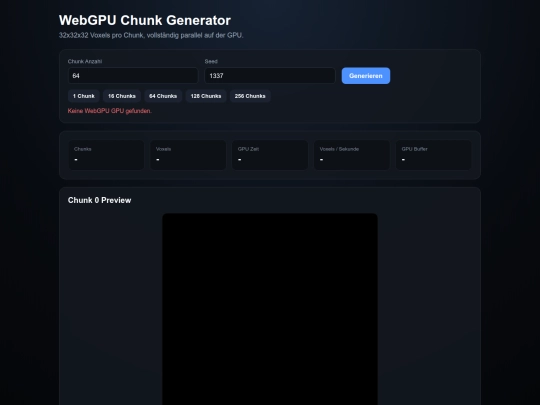Click the Seed label
This screenshot has height=405, width=540.
[x=211, y=61]
